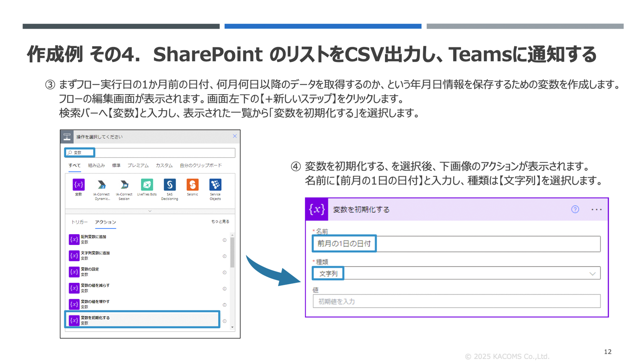The image size is (644, 363).
Task: Close the 操作を選択してください panel
Action: coord(235,136)
